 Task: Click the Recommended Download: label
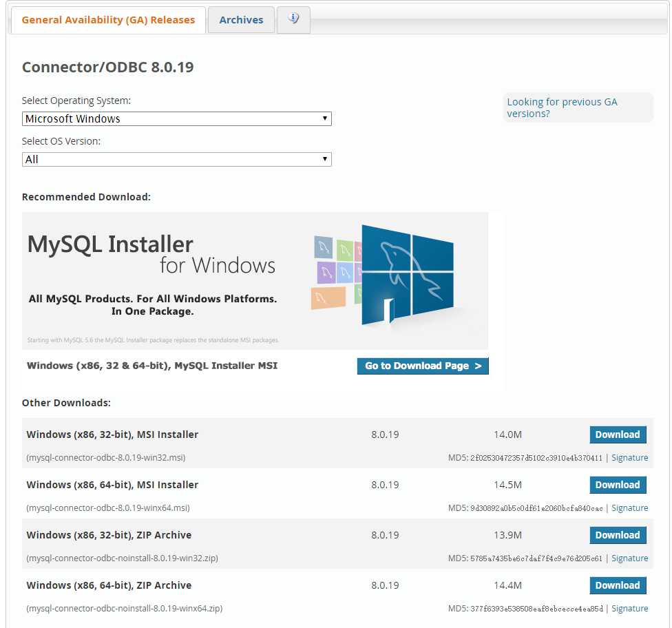pos(86,197)
